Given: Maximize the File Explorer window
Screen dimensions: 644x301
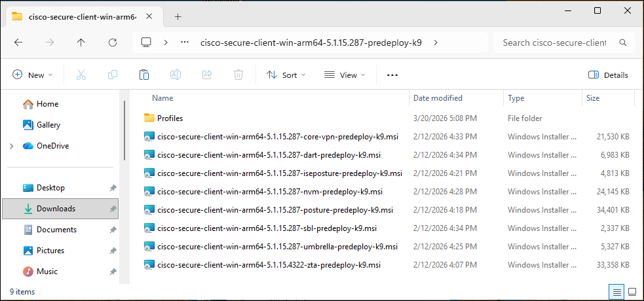Looking at the screenshot, I should click(597, 10).
